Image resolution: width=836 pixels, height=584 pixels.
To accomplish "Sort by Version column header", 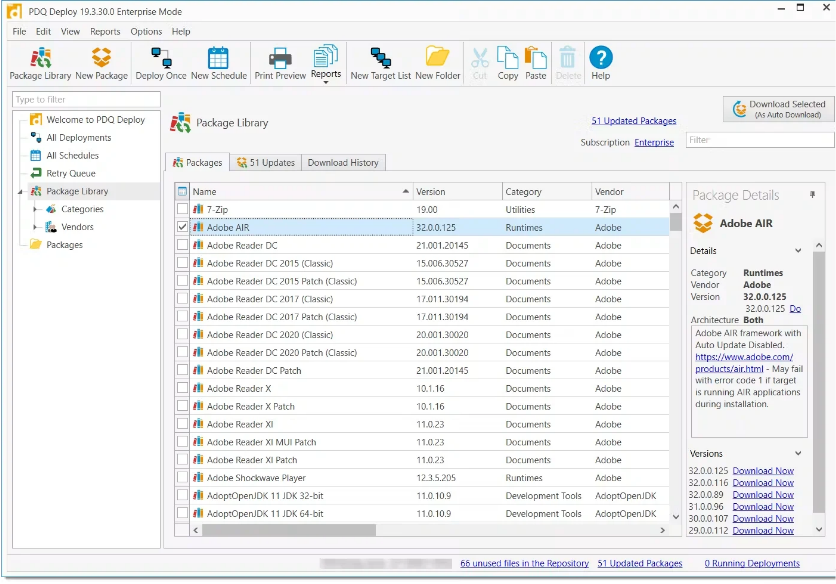I will (x=457, y=191).
